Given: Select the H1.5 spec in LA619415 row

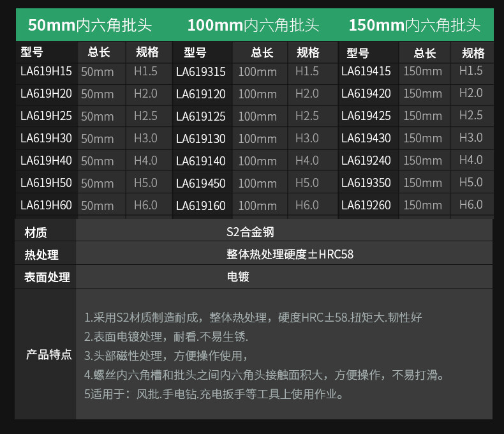Looking at the screenshot, I should (471, 70).
